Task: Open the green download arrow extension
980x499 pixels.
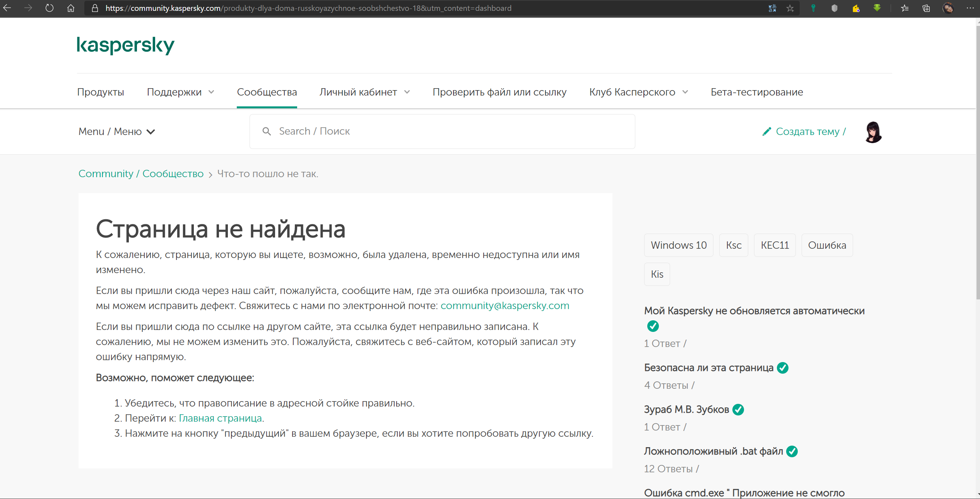Action: click(x=877, y=8)
